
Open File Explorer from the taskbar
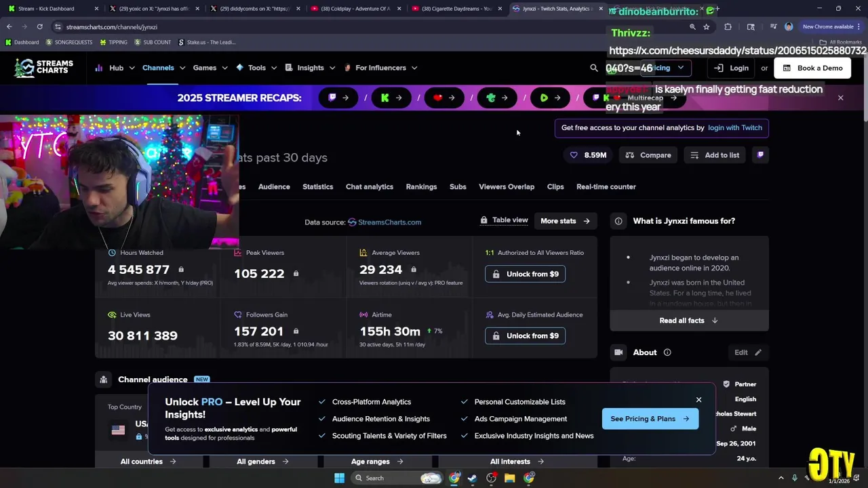[509, 478]
